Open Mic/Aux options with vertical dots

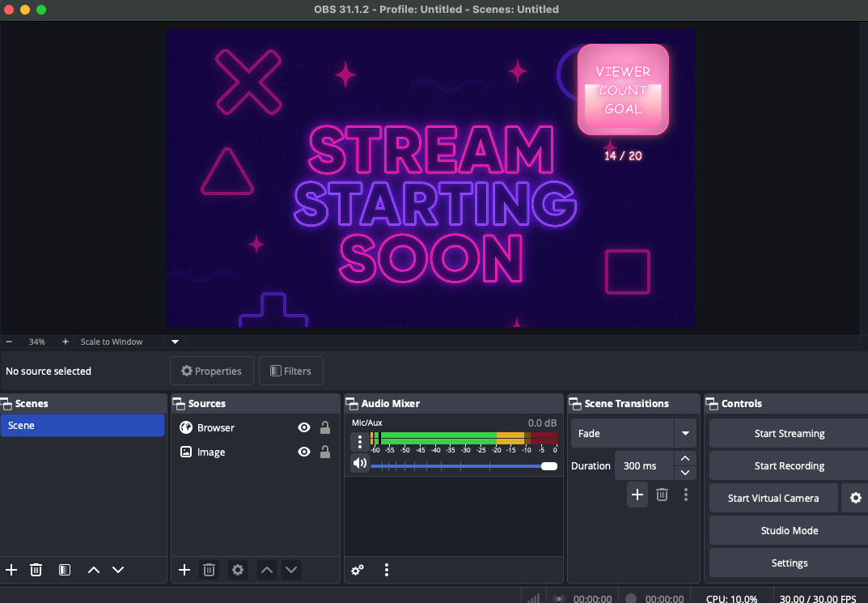358,441
